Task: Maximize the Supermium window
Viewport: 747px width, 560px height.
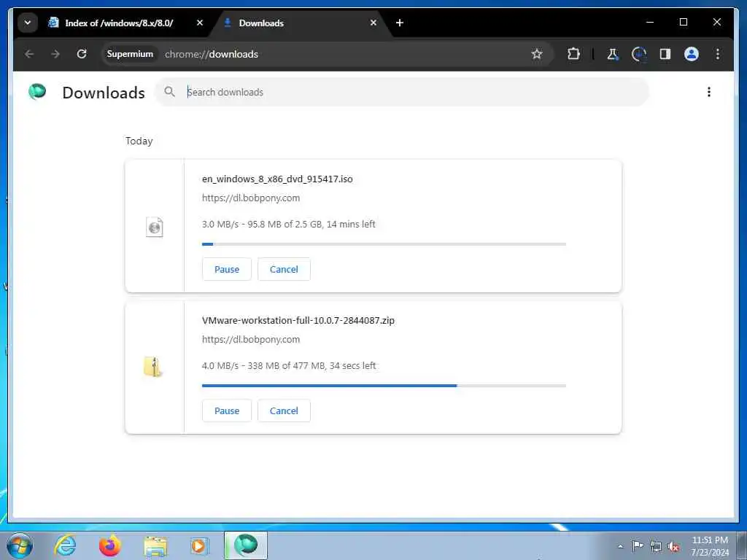Action: coord(683,22)
